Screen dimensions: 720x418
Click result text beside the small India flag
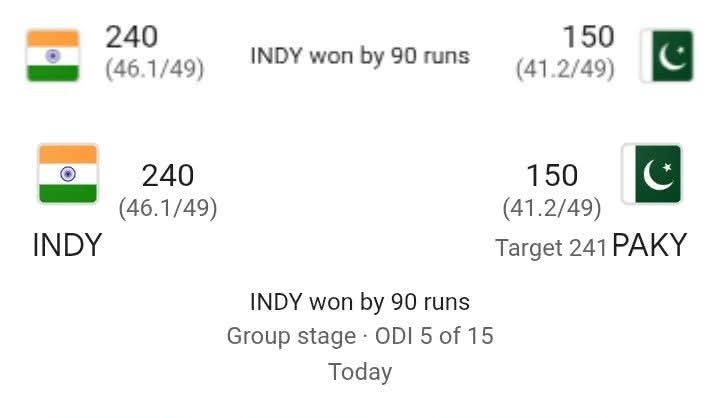click(360, 55)
